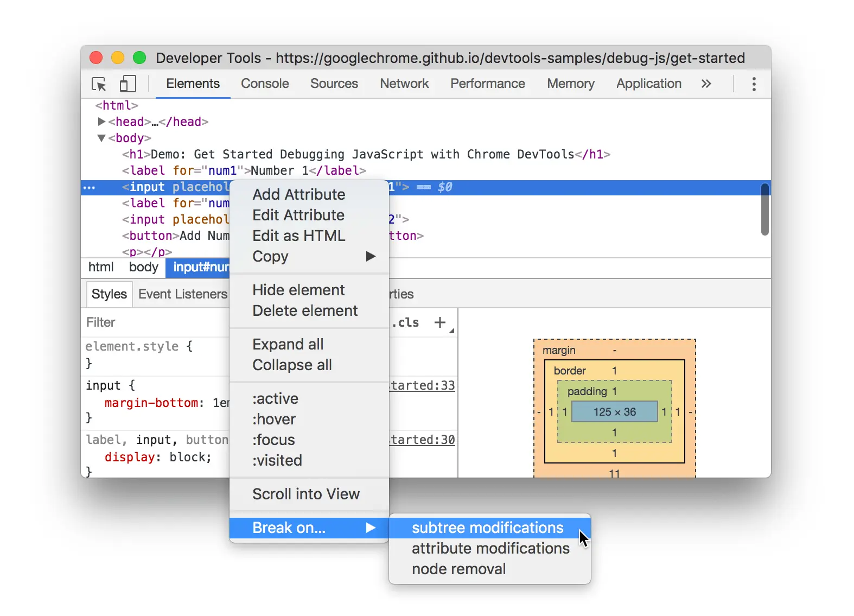Click the ellipsis beside the selected input node
This screenshot has height=616, width=854.
tap(89, 188)
